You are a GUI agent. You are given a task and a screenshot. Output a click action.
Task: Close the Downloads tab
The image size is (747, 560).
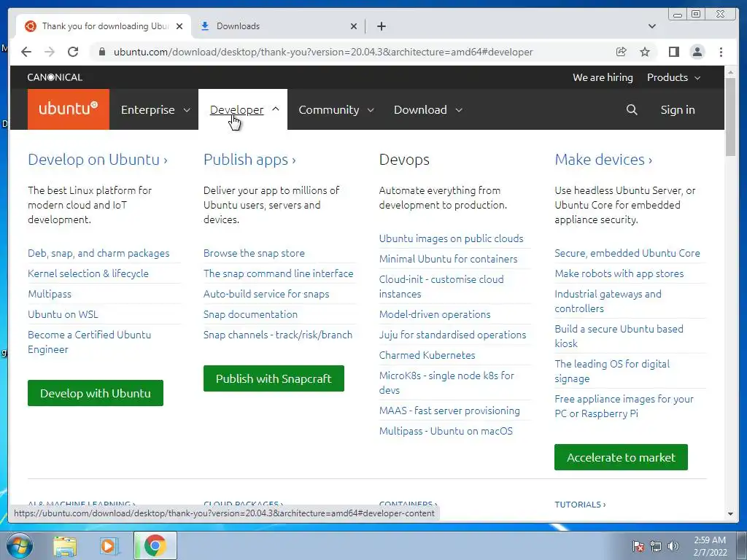(x=354, y=26)
